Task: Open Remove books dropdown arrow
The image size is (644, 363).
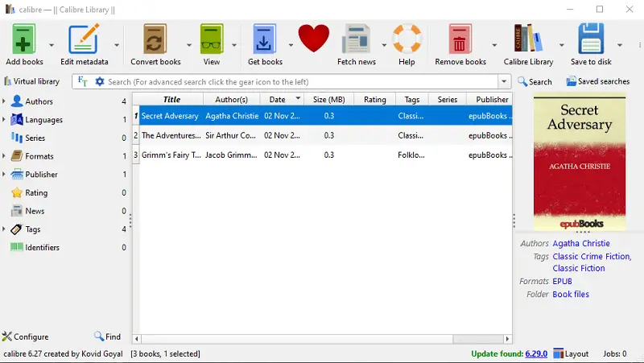Action: (494, 45)
